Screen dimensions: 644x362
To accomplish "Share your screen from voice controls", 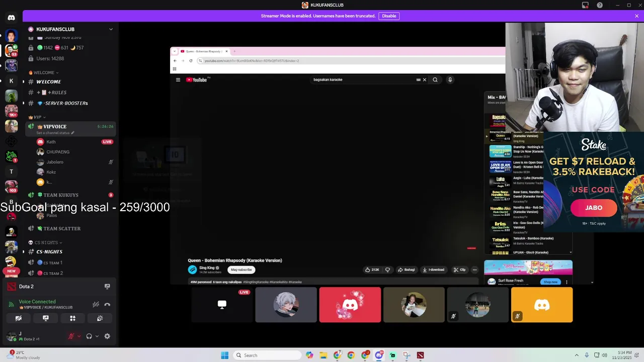I will [x=46, y=318].
